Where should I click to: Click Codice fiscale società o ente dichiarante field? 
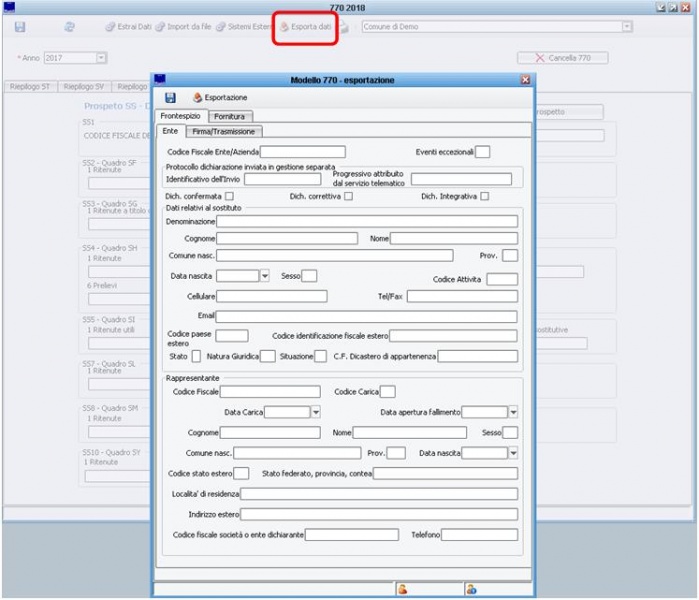click(x=352, y=534)
